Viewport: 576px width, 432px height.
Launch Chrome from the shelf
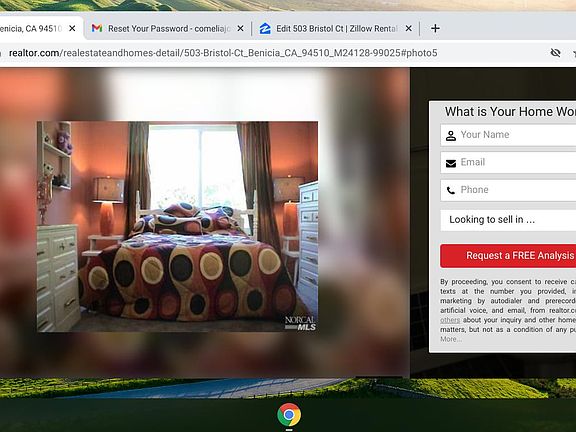289,415
